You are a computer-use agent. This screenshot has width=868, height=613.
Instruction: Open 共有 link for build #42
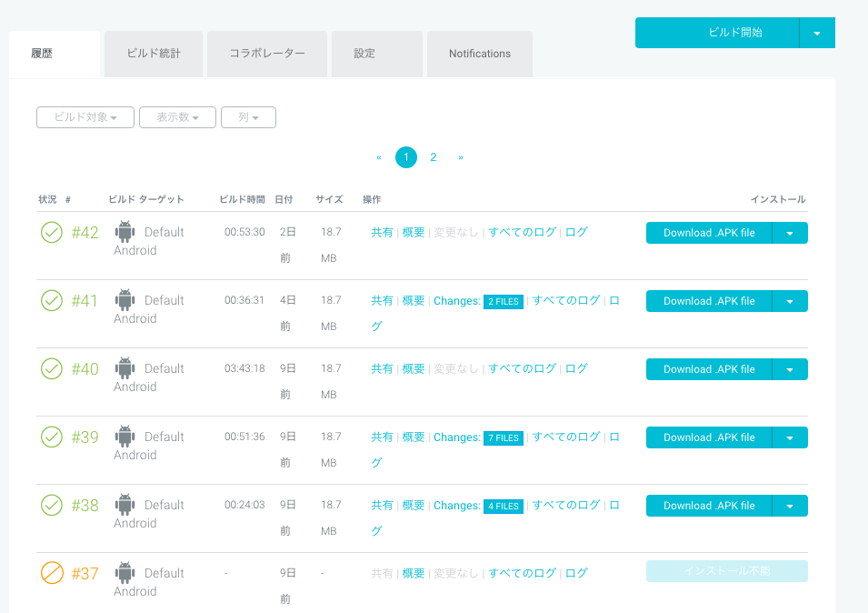click(x=382, y=233)
